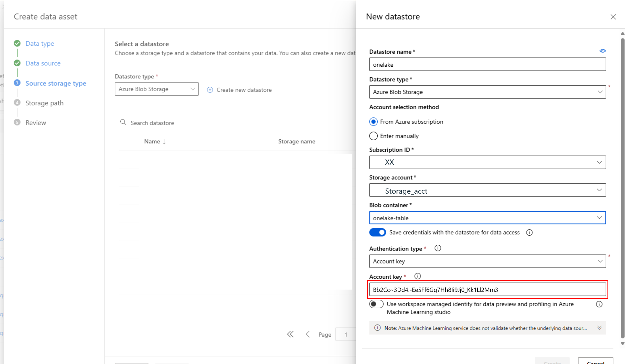
Task: Click info icon next to Save credentials
Action: pyautogui.click(x=529, y=232)
